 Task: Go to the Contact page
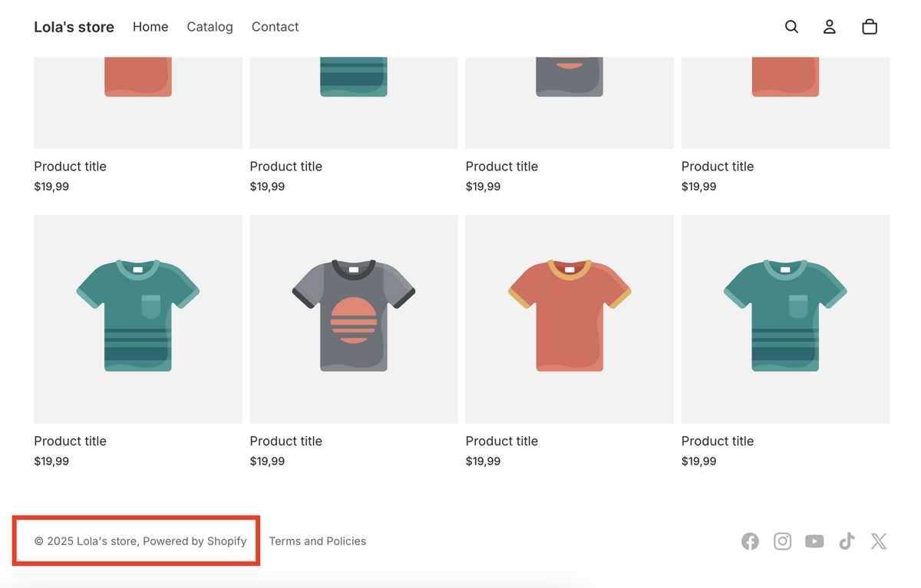[x=275, y=26]
